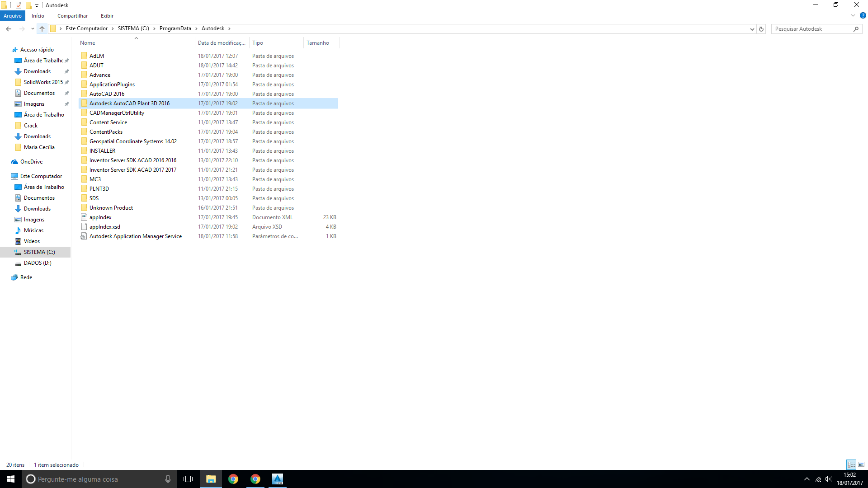
Task: Switch to the Exibir ribbon tab
Action: coord(107,16)
